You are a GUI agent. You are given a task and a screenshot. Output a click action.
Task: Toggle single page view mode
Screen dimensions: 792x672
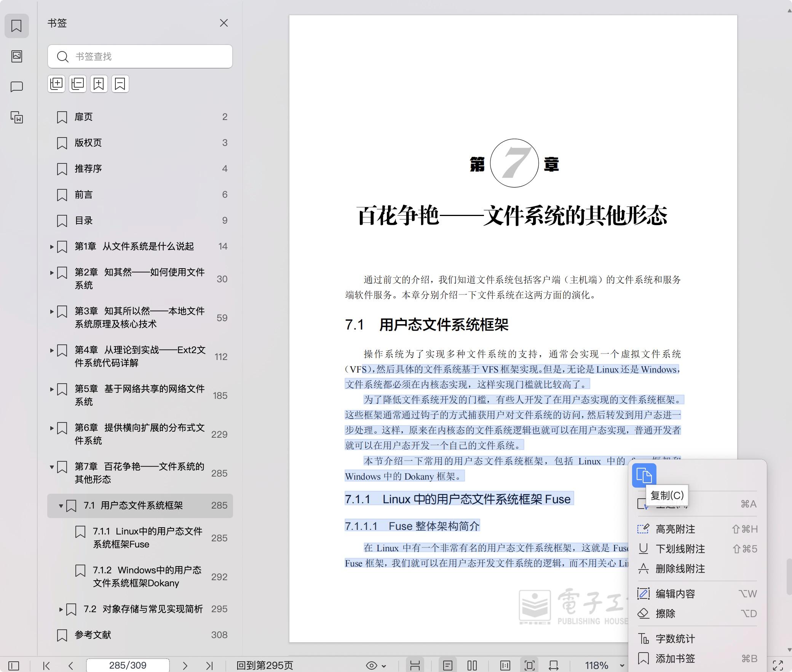point(448,666)
